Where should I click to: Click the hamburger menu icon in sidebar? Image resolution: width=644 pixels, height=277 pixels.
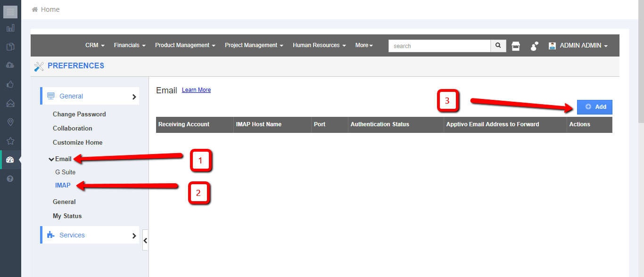10,12
